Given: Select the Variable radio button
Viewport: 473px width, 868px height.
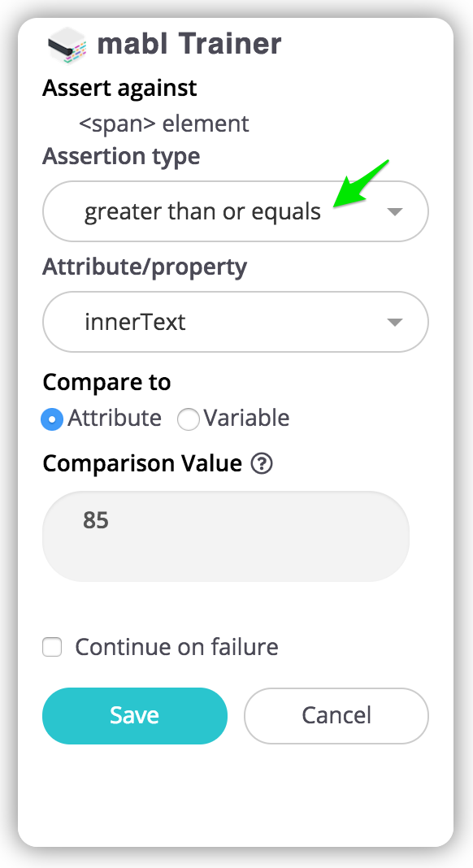Looking at the screenshot, I should [189, 419].
